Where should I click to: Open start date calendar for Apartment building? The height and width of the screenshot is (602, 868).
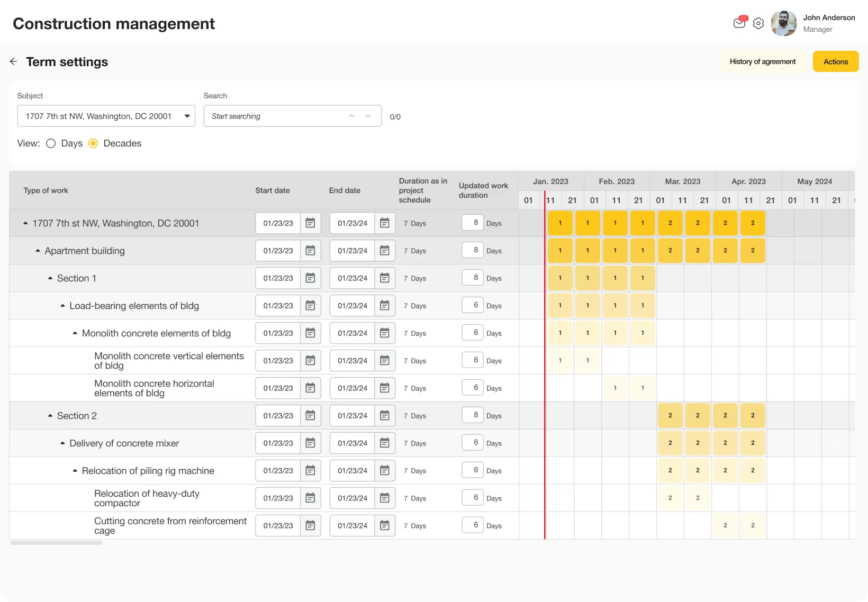point(311,251)
